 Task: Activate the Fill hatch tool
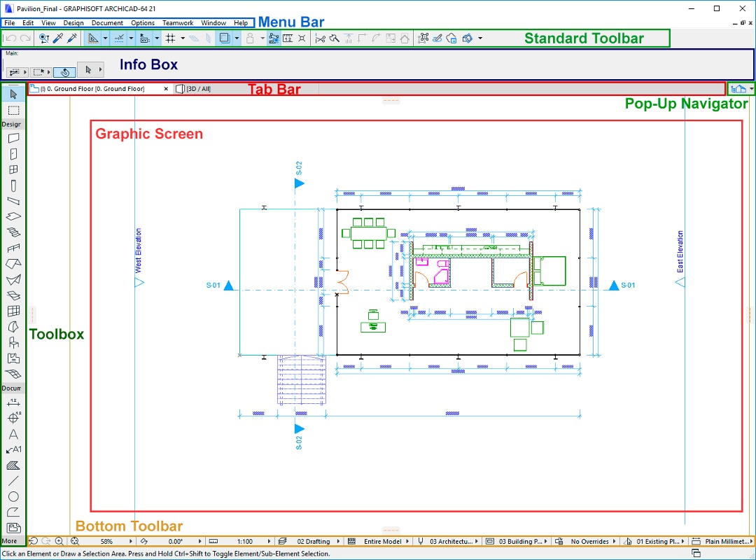(x=13, y=465)
